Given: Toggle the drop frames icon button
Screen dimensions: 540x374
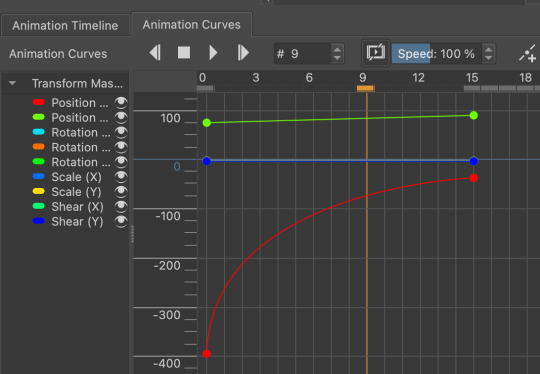Looking at the screenshot, I should click(376, 53).
